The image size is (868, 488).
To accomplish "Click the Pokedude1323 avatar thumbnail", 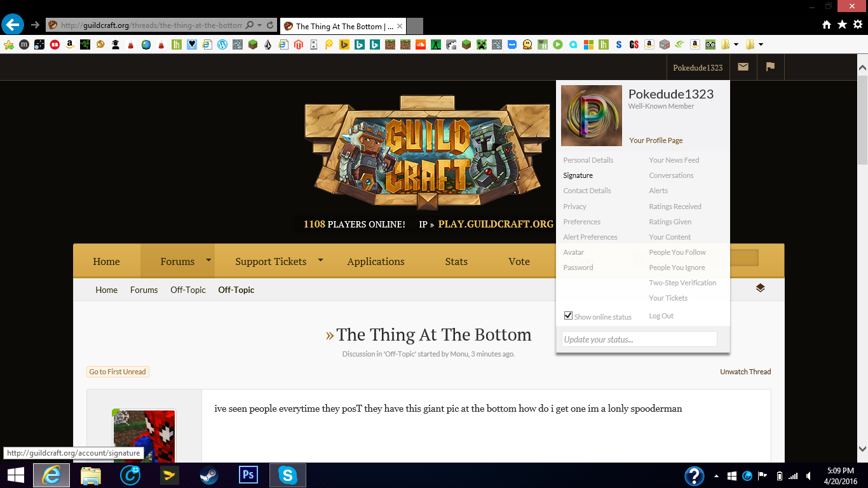I will point(591,116).
